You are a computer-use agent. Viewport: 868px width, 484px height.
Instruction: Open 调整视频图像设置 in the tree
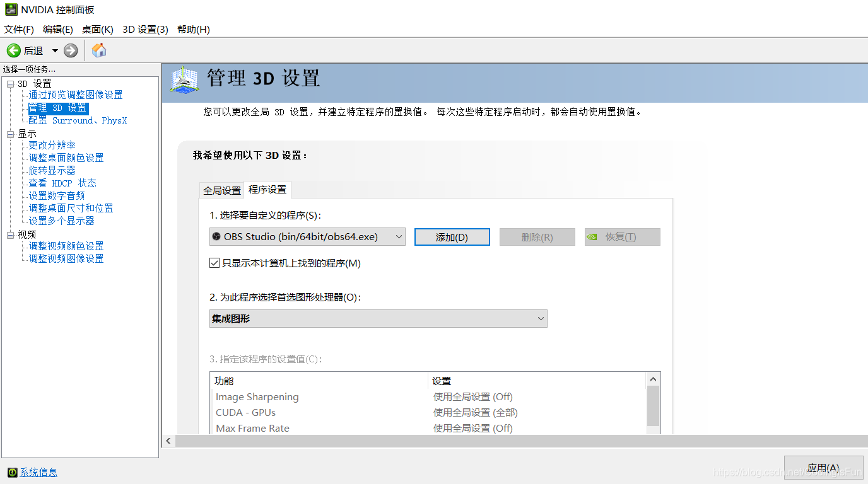[66, 259]
